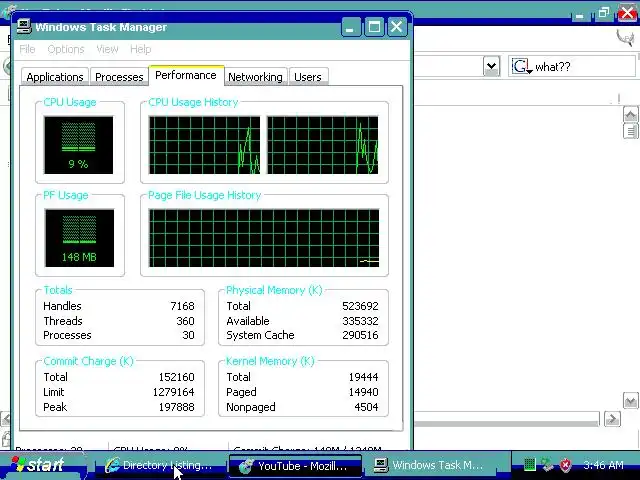
Task: Click Kernel Memory Total 19444
Action: click(x=363, y=377)
